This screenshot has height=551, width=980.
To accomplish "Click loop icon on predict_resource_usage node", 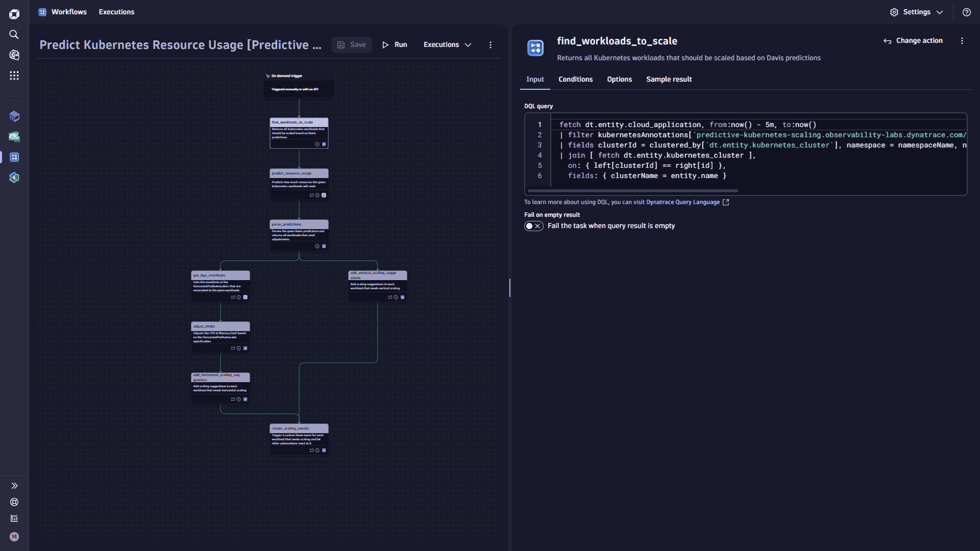I will [x=311, y=195].
